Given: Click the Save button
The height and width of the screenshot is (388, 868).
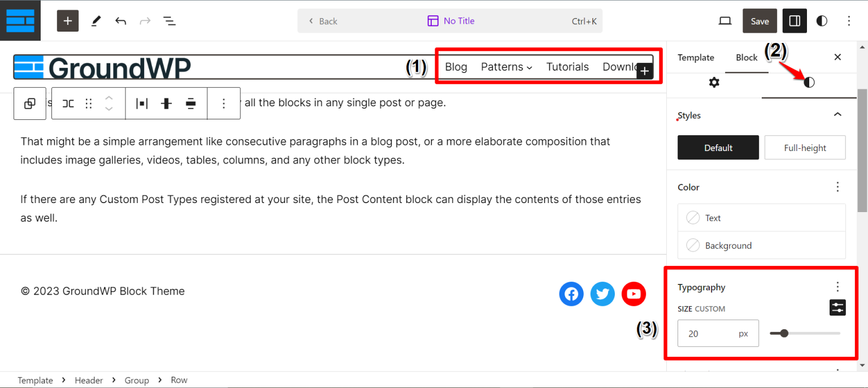Looking at the screenshot, I should [759, 20].
